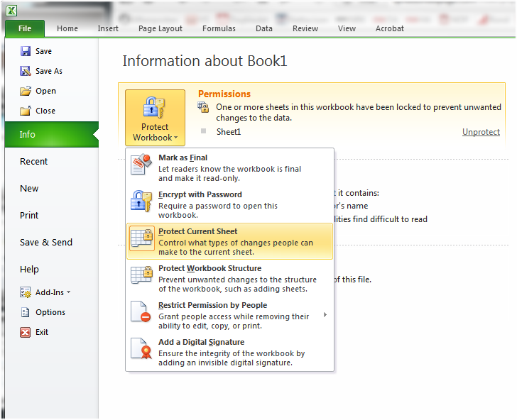The image size is (517, 420).
Task: Click the red Exit icon
Action: coord(25,332)
